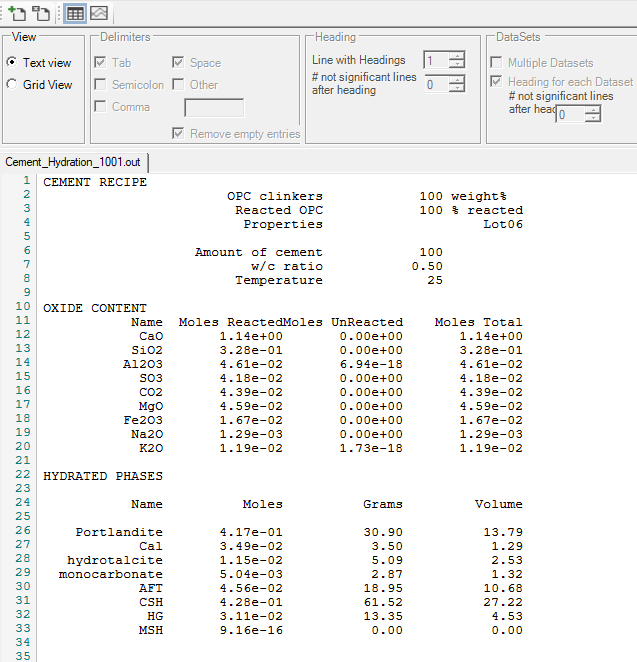Viewport: 637px width, 662px height.
Task: Toggle Remove empty entries checkbox
Action: (179, 134)
